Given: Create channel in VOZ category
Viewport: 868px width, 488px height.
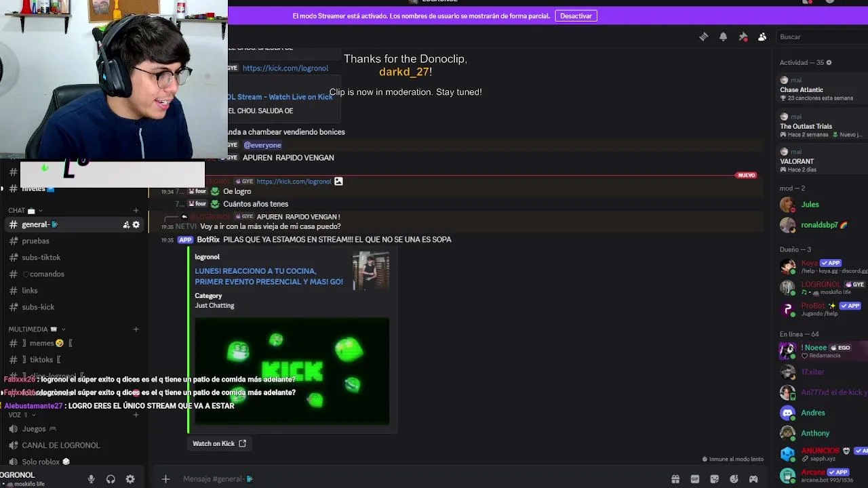Looking at the screenshot, I should [x=136, y=415].
